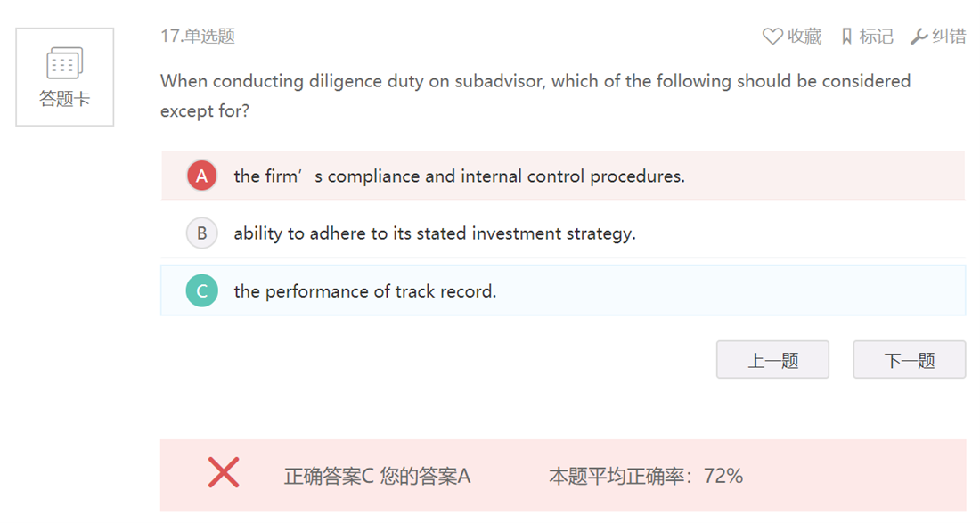
Task: Click the bookmark 标记 icon
Action: tap(846, 37)
